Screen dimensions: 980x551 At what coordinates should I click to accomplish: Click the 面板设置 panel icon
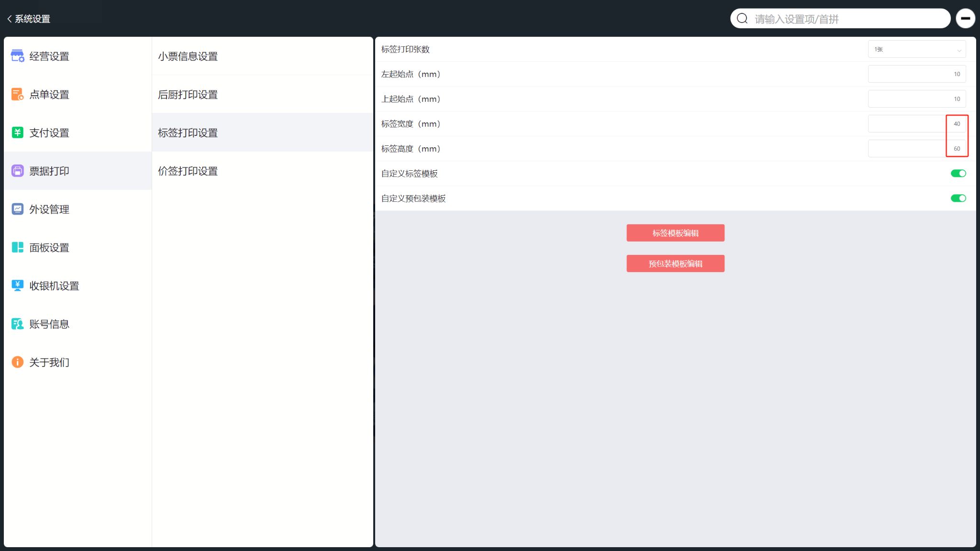[x=18, y=247]
